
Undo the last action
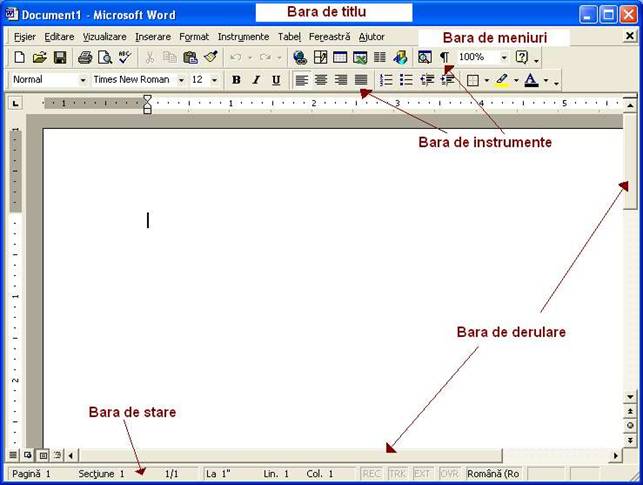pyautogui.click(x=236, y=57)
